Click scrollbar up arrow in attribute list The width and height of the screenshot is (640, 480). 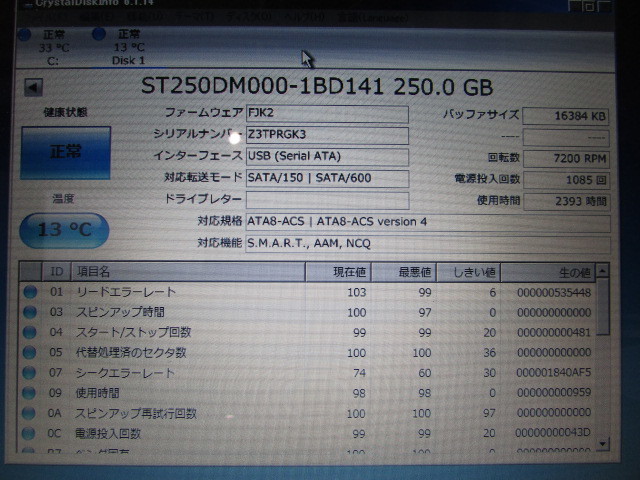coord(602,271)
